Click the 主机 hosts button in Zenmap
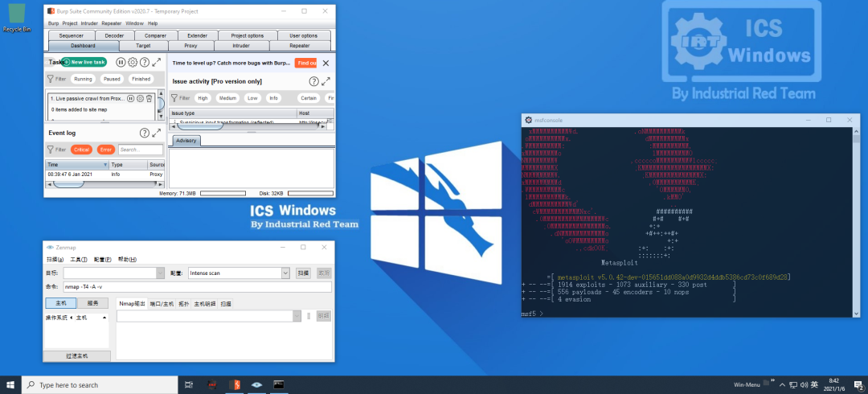Viewport: 868px width, 394px height. click(x=61, y=303)
